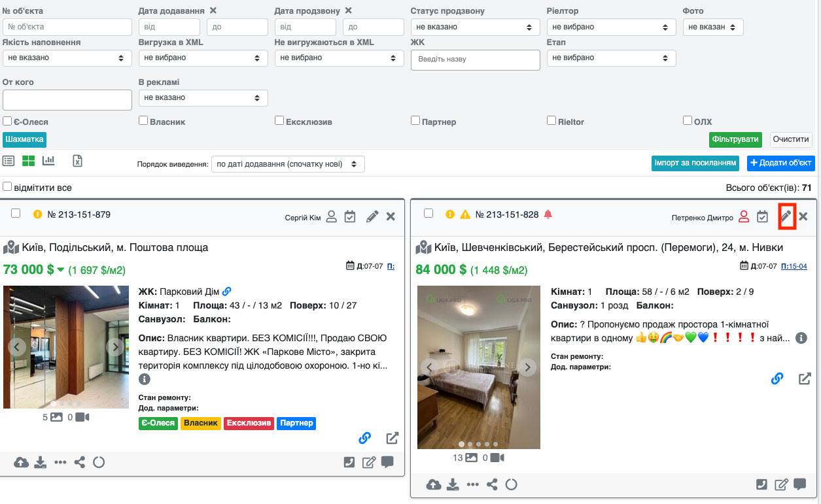
Task: Enable the Власник filter checkbox
Action: pyautogui.click(x=143, y=121)
